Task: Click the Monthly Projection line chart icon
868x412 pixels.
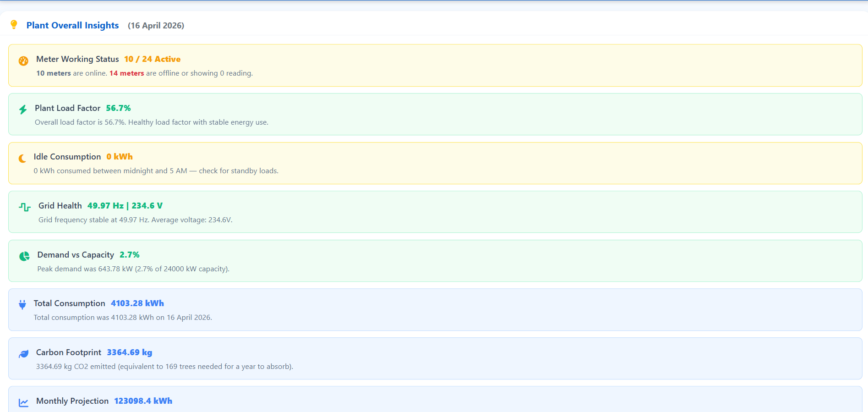Action: point(23,402)
